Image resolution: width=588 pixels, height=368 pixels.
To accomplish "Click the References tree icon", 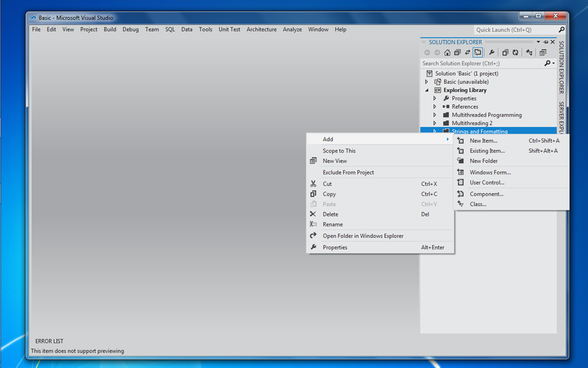I will 446,106.
